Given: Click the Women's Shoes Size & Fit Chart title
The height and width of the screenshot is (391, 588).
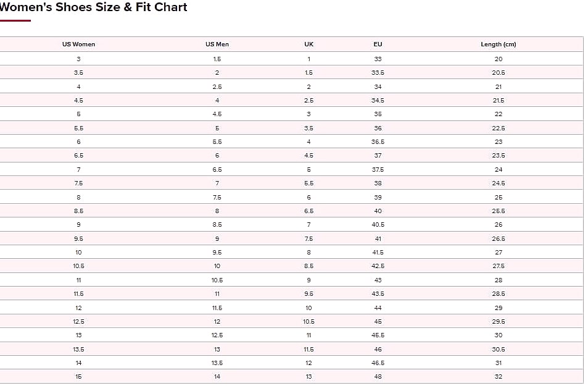Looking at the screenshot, I should coord(93,7).
